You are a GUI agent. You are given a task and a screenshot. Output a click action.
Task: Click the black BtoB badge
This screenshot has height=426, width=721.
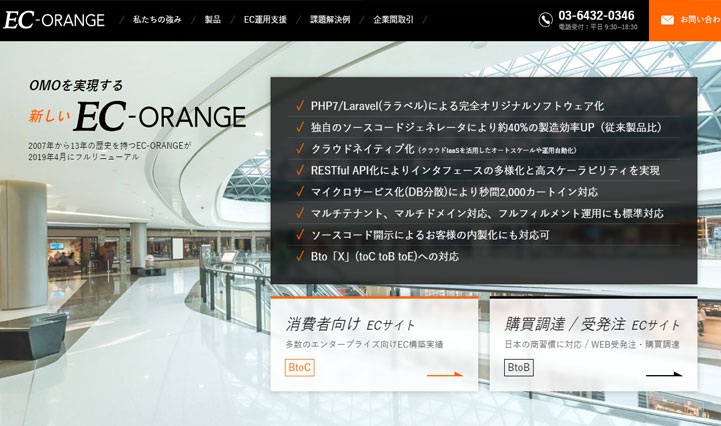(519, 368)
